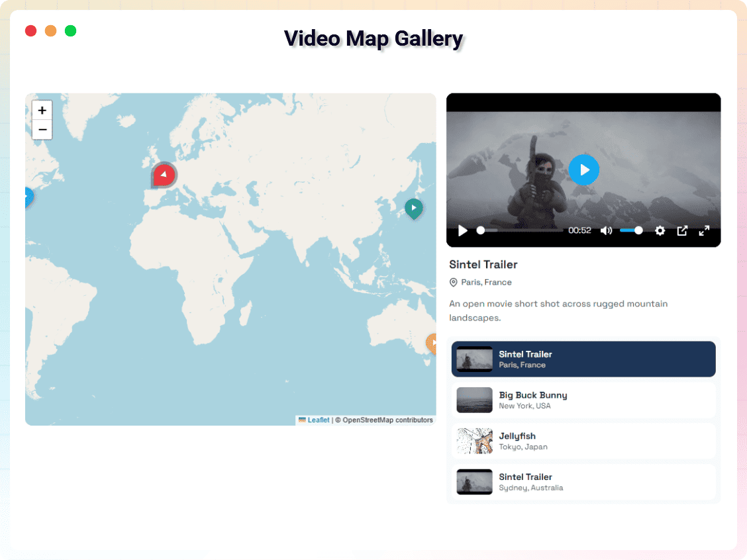Click the Jellyfish thumbnail

click(x=475, y=441)
